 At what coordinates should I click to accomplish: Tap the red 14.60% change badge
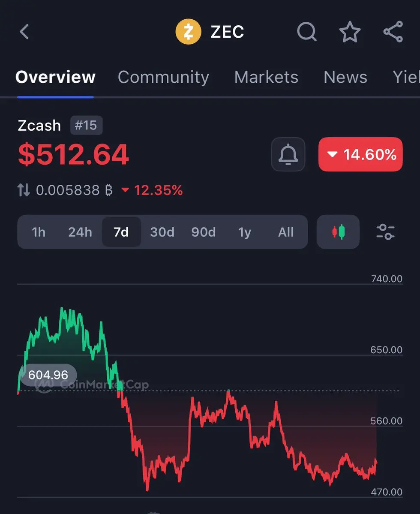360,154
